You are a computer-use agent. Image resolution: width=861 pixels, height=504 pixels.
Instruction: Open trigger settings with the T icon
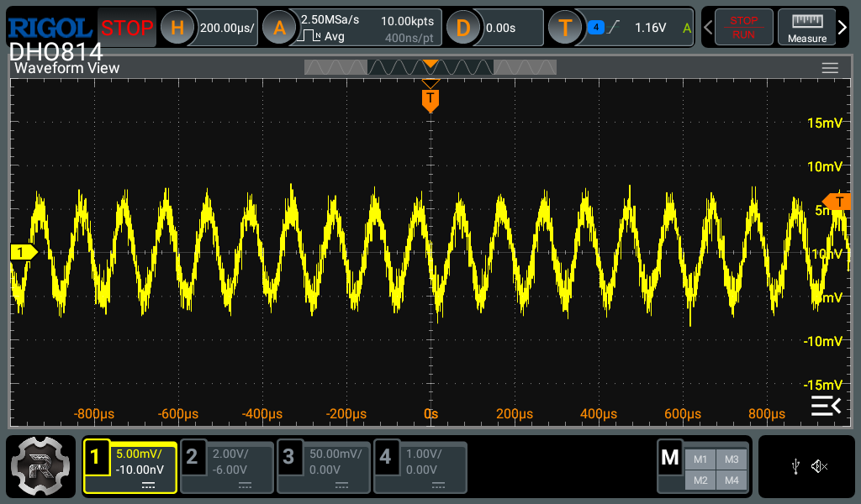click(565, 28)
